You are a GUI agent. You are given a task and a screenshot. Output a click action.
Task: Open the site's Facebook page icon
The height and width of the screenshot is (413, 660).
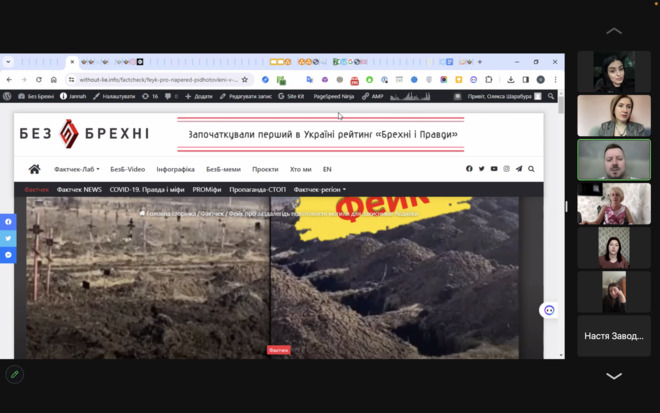click(469, 169)
